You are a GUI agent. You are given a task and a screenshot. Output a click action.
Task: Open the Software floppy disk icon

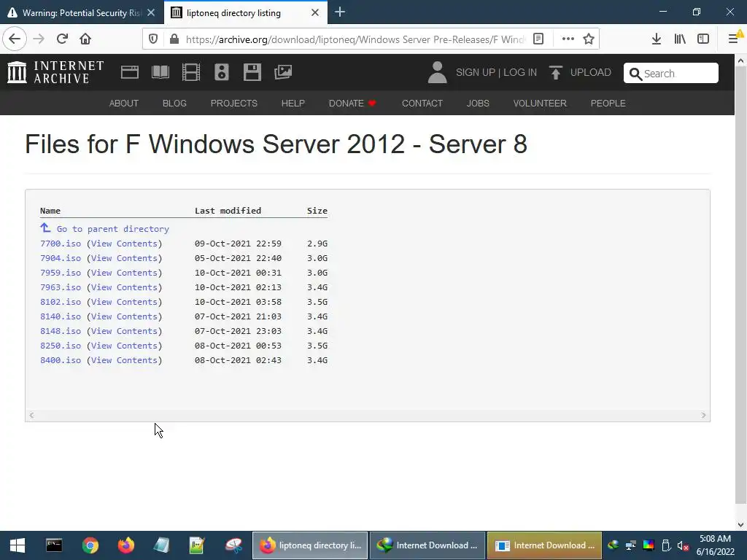click(252, 72)
